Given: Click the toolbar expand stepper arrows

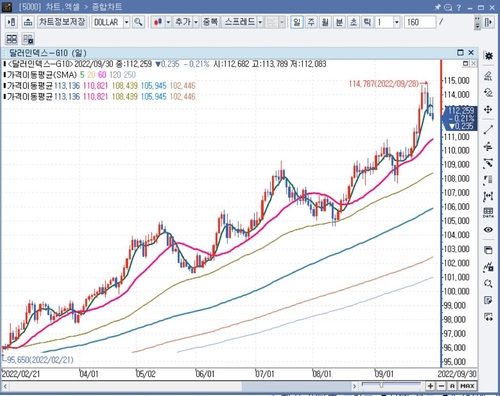Looking at the screenshot, I should 478,22.
